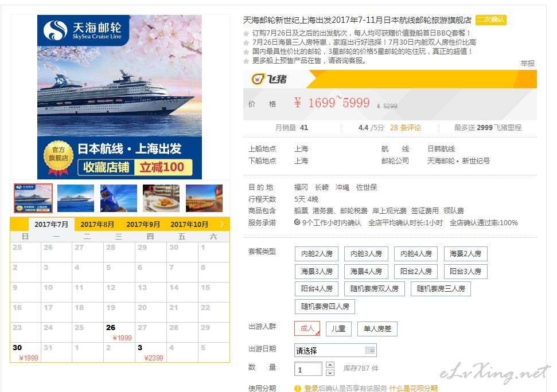Click the 举报 report link
This screenshot has height=392, width=557.
click(528, 63)
